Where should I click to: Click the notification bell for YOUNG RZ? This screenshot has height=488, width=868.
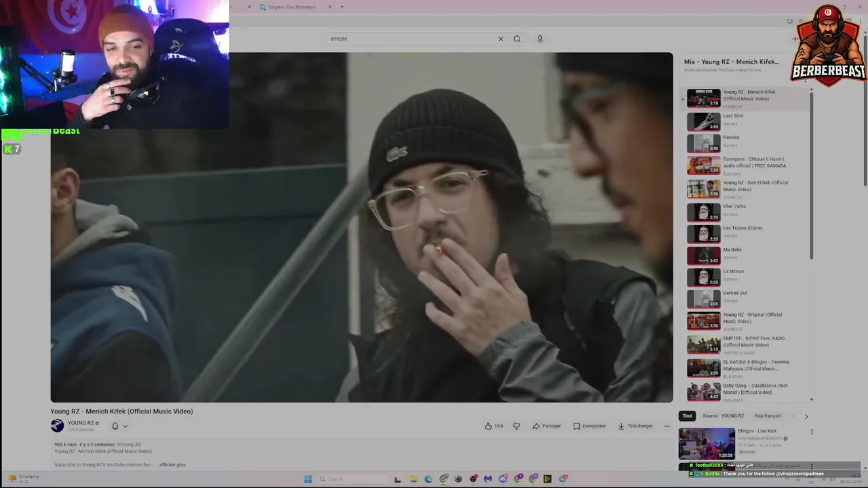[115, 426]
